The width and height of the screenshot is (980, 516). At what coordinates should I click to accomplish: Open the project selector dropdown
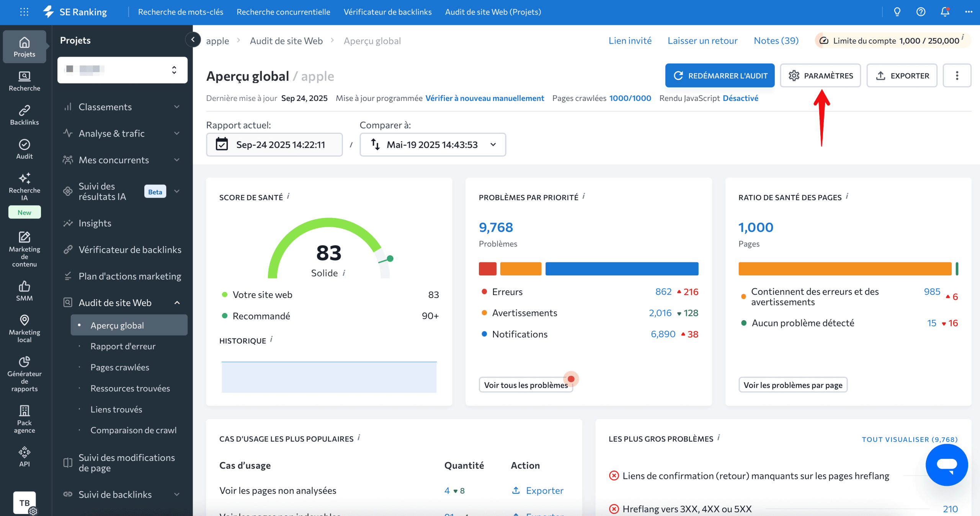point(122,70)
